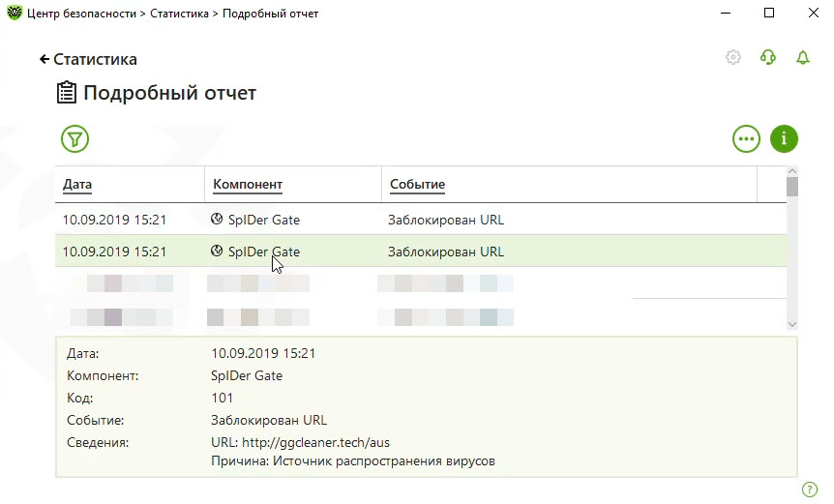Click the clipboard icon beside Подробный отчет

[x=67, y=93]
